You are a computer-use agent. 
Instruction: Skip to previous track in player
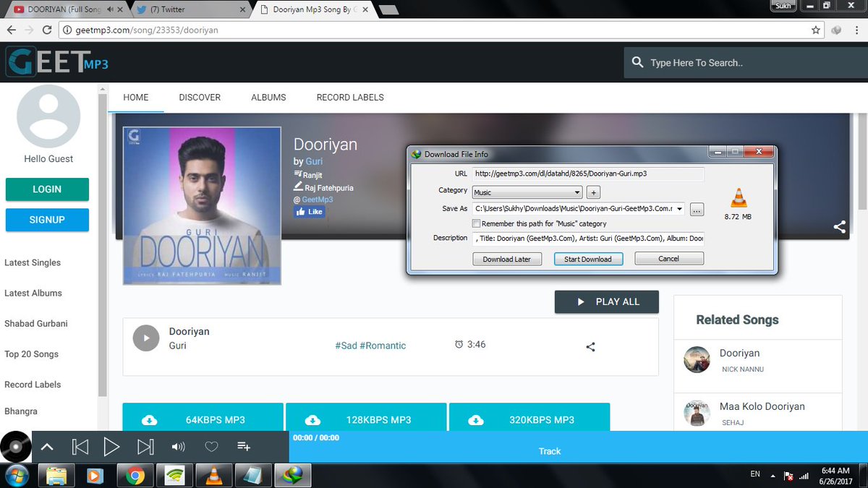(80, 447)
